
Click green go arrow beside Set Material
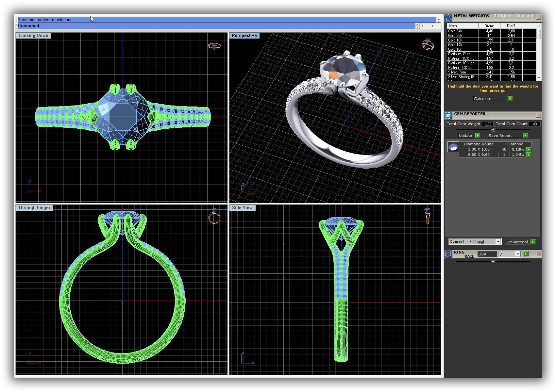pos(533,242)
